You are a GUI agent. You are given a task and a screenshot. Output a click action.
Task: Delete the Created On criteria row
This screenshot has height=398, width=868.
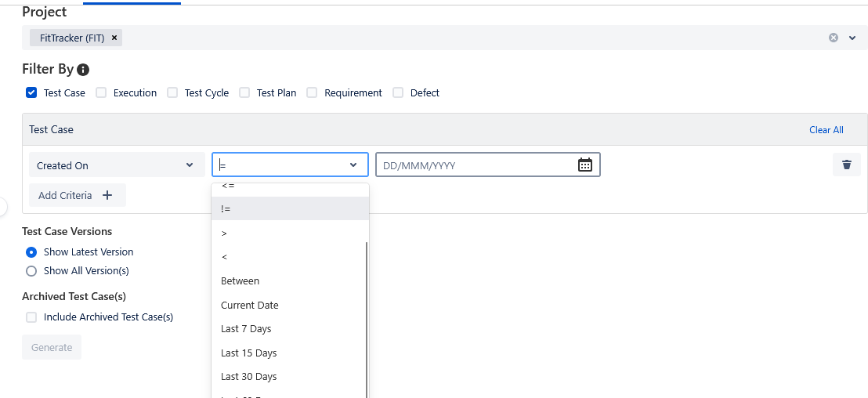point(846,165)
